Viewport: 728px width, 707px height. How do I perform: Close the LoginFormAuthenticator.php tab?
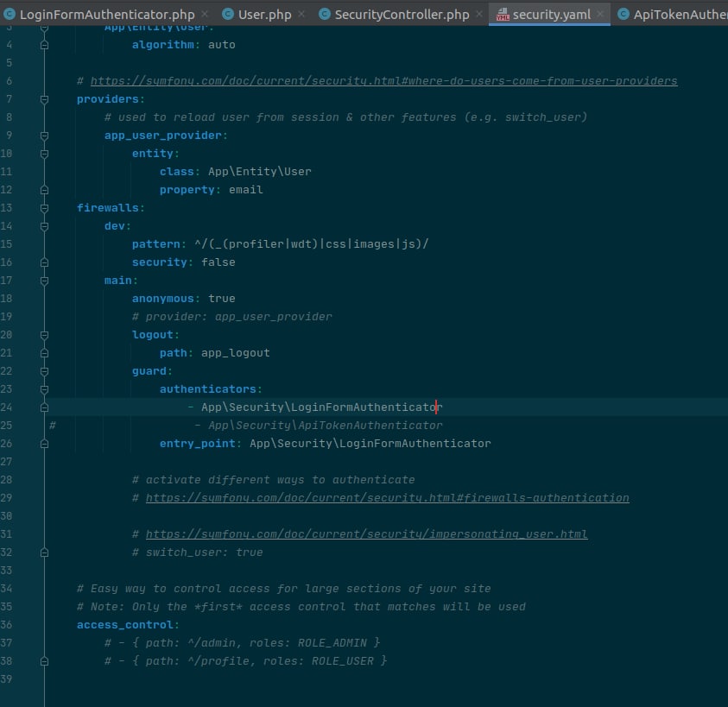205,15
